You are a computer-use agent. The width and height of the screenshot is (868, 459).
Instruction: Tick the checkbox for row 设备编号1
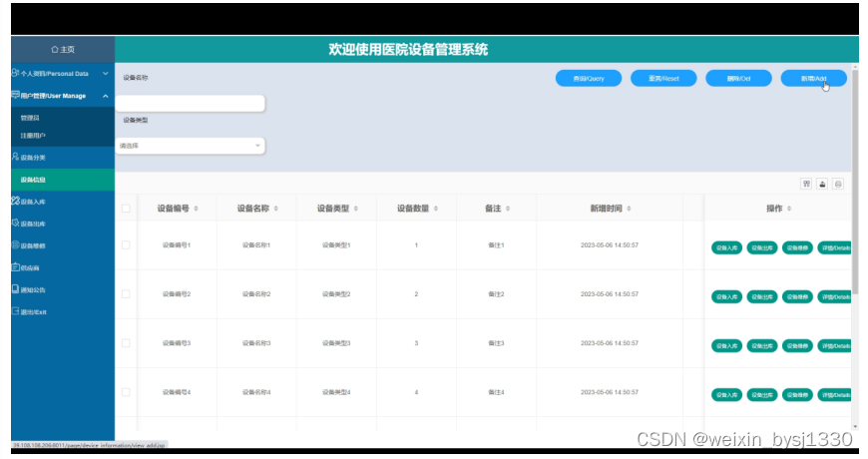click(x=126, y=245)
